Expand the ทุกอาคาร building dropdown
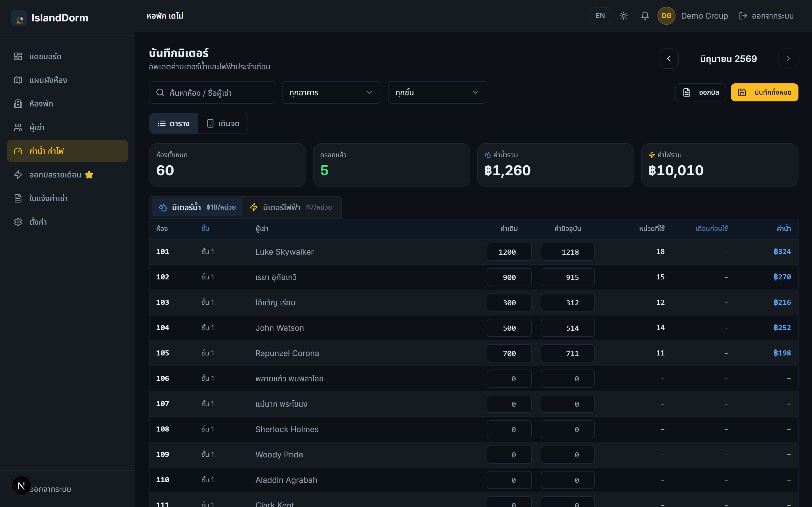The image size is (812, 507). pos(331,92)
